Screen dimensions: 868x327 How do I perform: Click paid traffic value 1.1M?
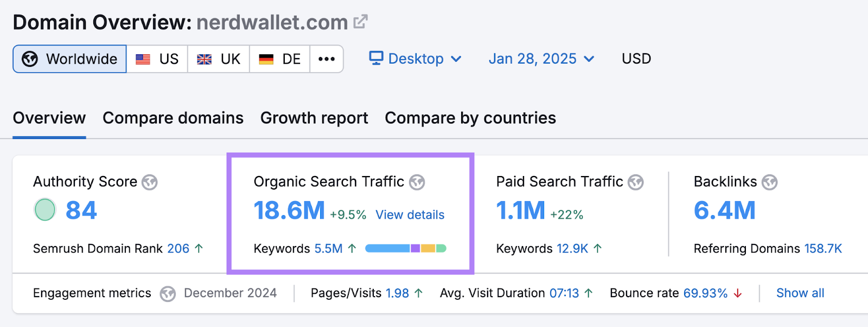tap(521, 210)
